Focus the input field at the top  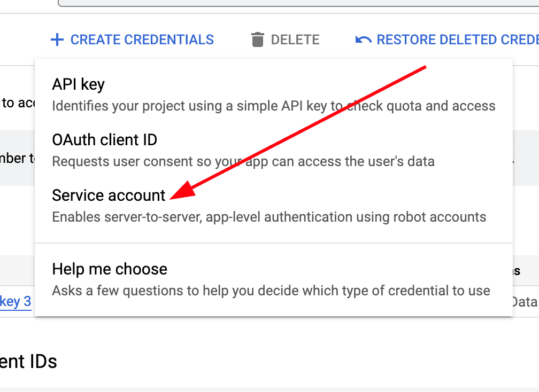coord(298,3)
